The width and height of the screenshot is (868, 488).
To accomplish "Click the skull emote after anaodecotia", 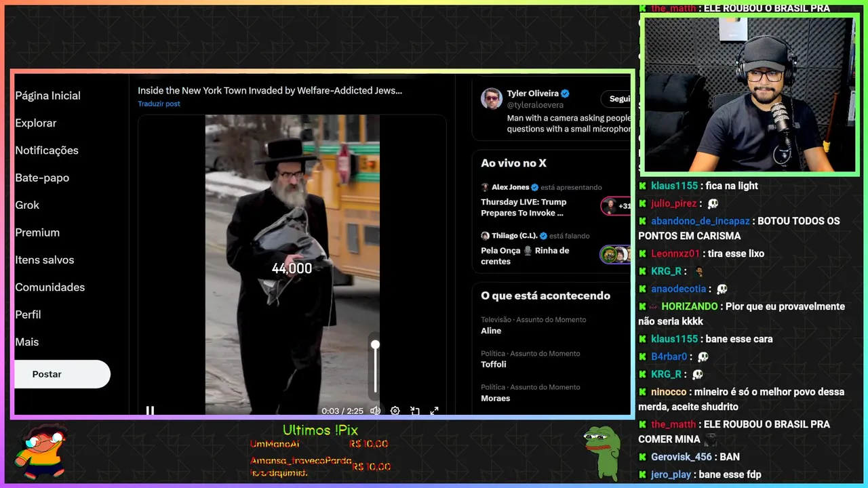I will 722,289.
